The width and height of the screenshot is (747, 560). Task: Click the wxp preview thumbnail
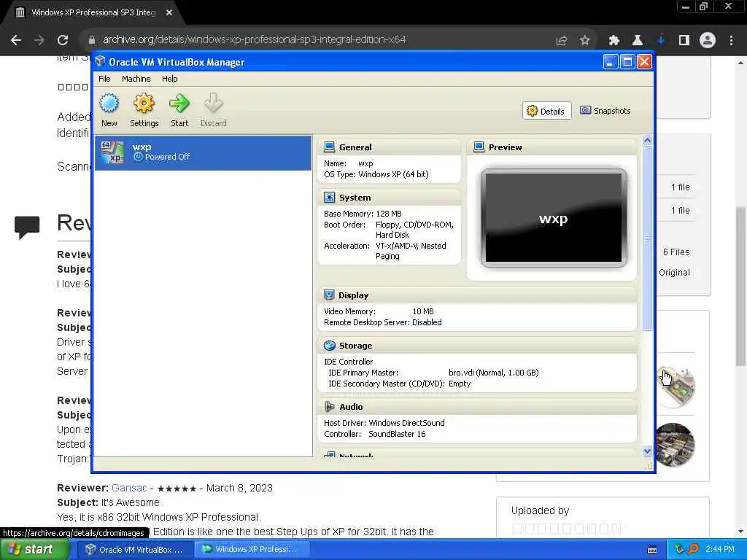pyautogui.click(x=554, y=217)
